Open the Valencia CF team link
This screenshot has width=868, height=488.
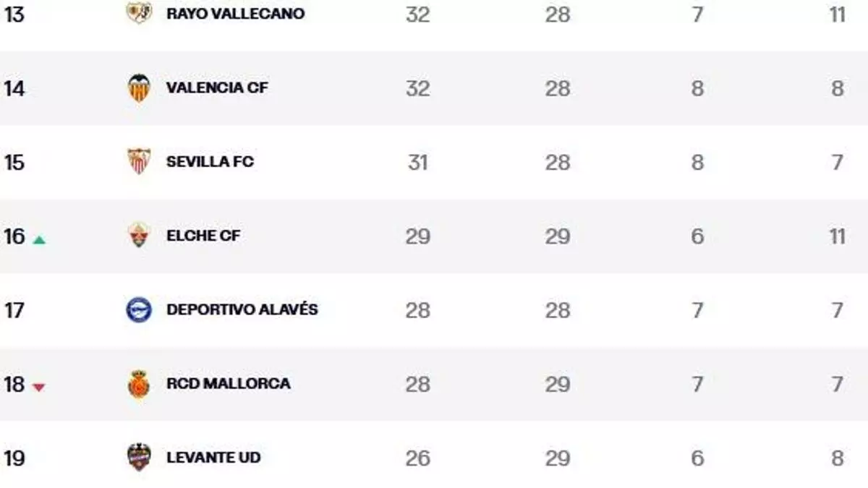pyautogui.click(x=216, y=88)
